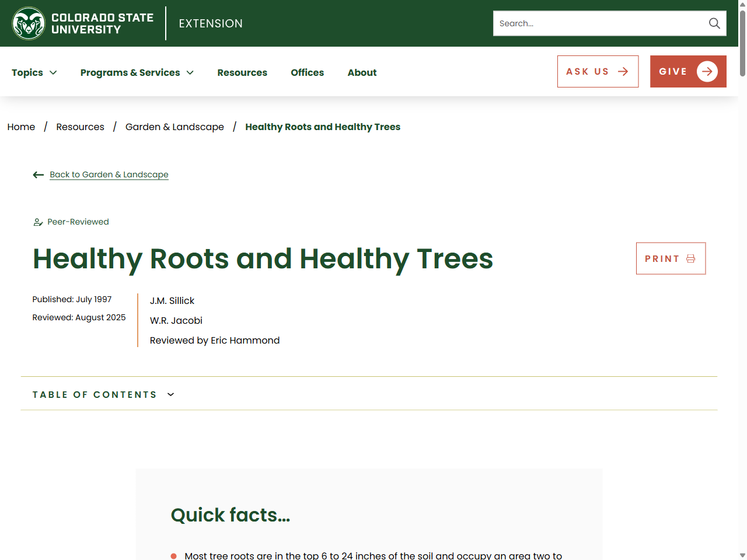Click author name J.M. Sillick
This screenshot has height=560, width=747.
172,301
